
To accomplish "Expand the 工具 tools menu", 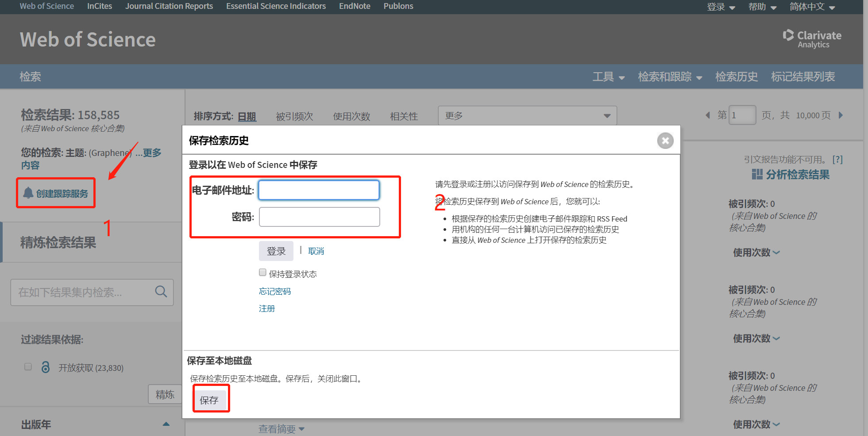I will tap(608, 77).
